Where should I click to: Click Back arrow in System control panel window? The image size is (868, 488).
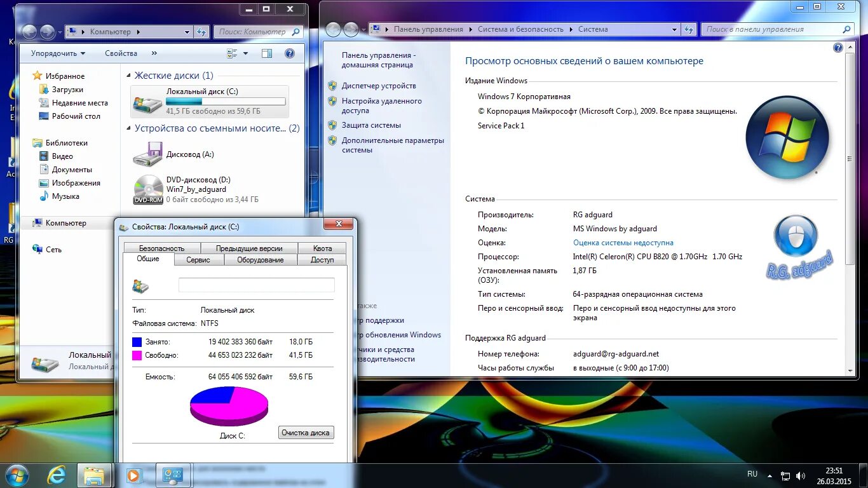click(x=333, y=29)
